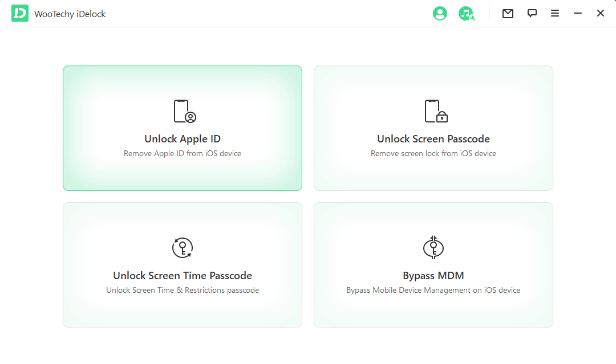616x364 pixels.
Task: Open the Unlock Screen Time Passcode feature
Action: (x=182, y=265)
